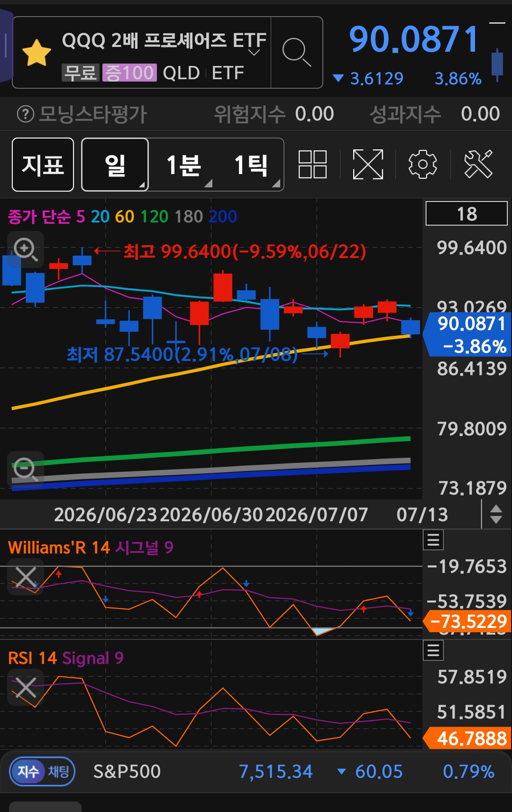Switch to 채팅 chat toggle
This screenshot has height=812, width=512.
tap(59, 772)
